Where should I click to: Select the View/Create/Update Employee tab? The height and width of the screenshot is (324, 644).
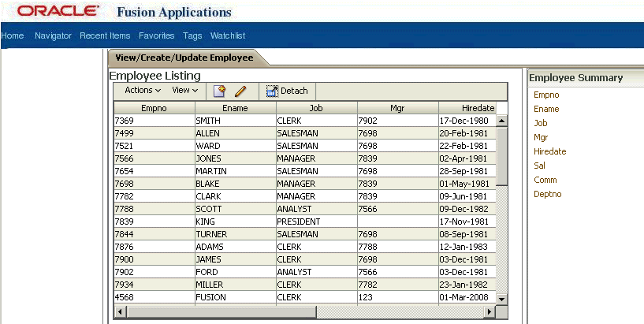[184, 58]
